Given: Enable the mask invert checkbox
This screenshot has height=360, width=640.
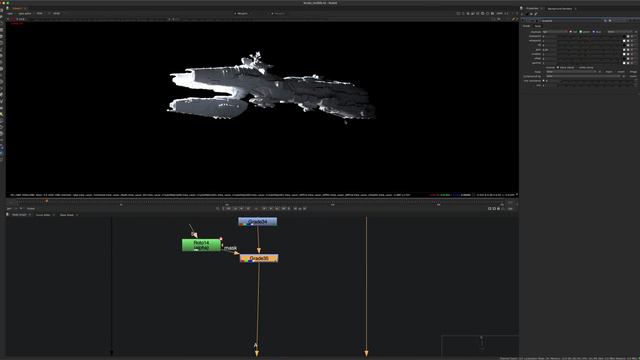Looking at the screenshot, I should point(616,72).
